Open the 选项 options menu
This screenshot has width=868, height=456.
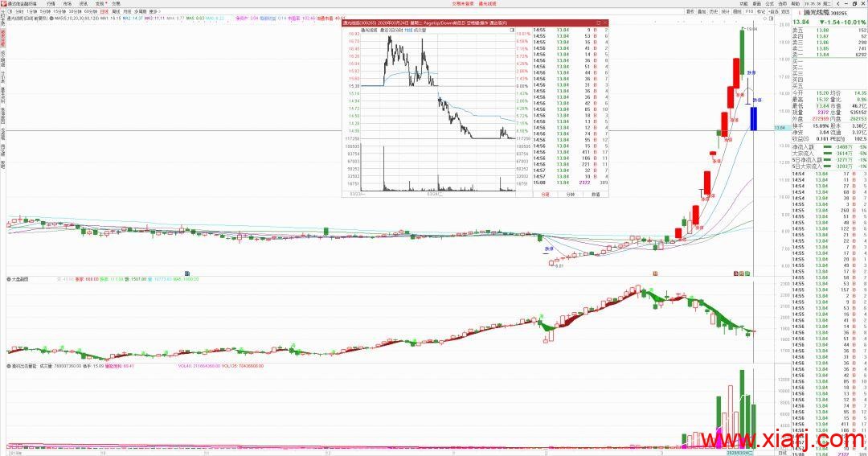click(782, 4)
